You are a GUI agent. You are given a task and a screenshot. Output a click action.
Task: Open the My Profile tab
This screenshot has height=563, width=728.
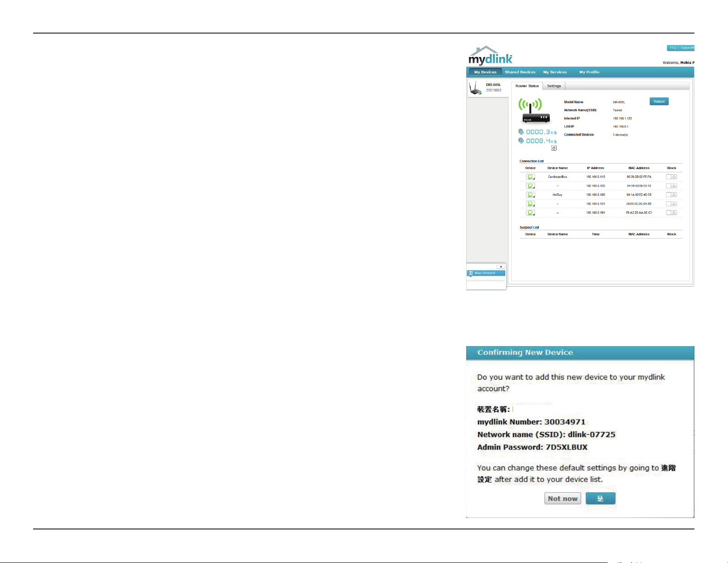[589, 72]
